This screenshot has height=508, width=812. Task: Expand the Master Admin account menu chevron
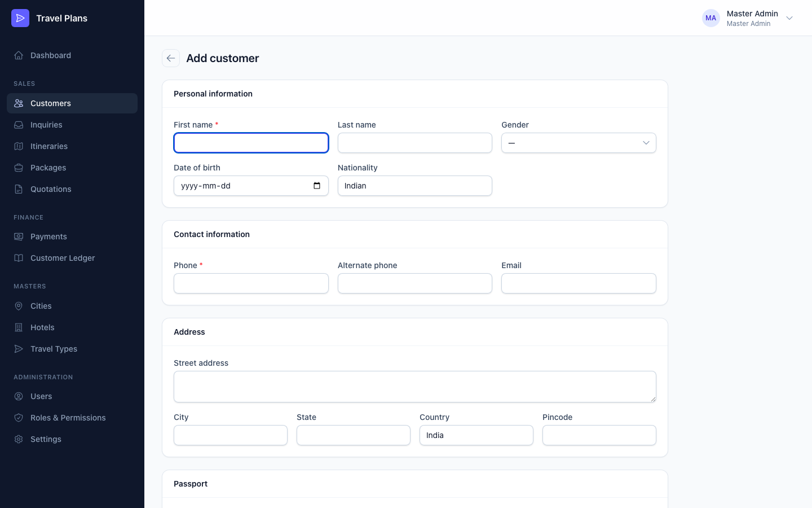pyautogui.click(x=789, y=18)
